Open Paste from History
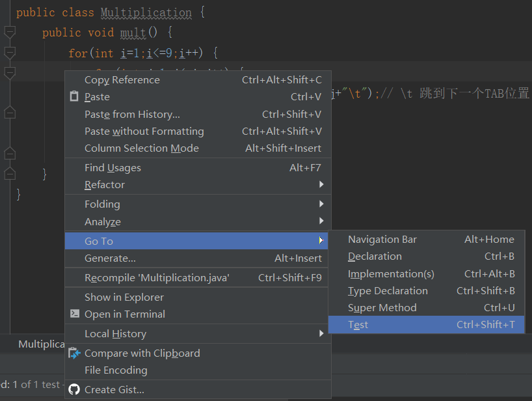Viewport: 532px width, 401px height. pyautogui.click(x=198, y=114)
